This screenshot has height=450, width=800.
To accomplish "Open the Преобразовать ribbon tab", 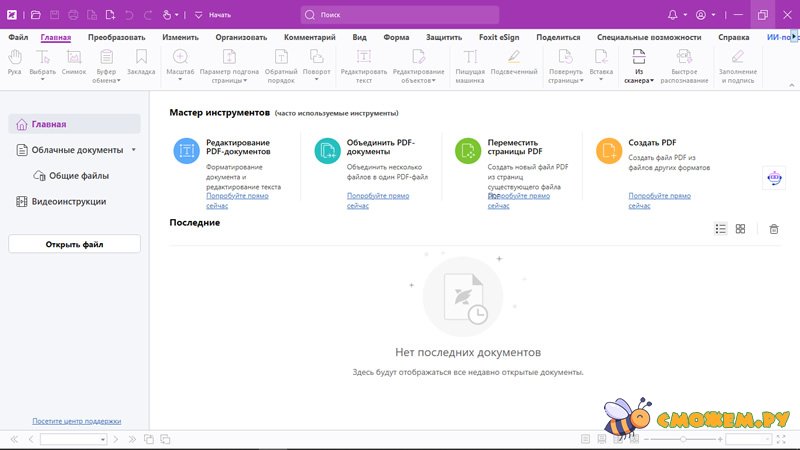I will click(116, 36).
